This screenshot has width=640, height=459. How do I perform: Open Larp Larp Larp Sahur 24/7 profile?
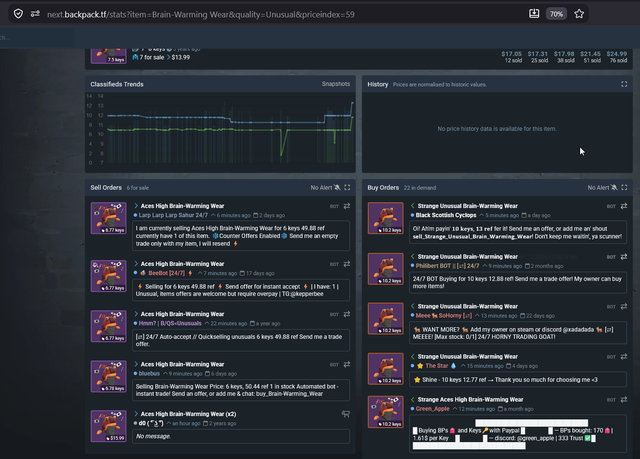point(173,215)
